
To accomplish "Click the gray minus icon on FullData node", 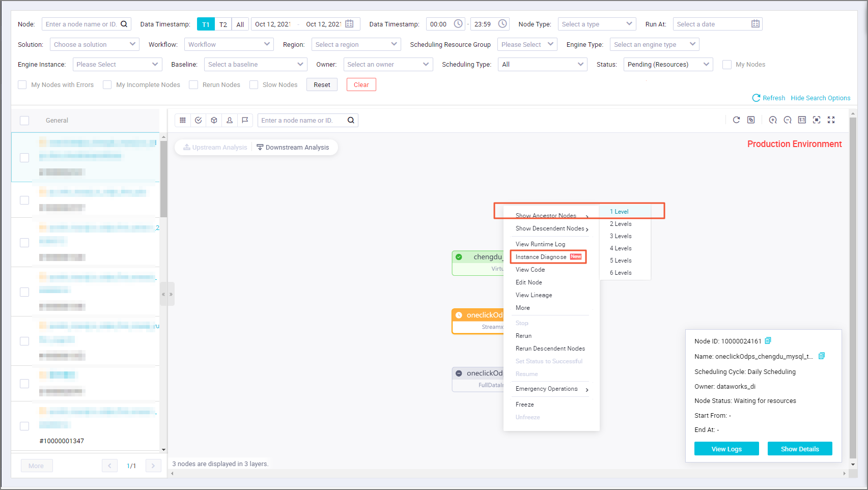I will pos(459,373).
